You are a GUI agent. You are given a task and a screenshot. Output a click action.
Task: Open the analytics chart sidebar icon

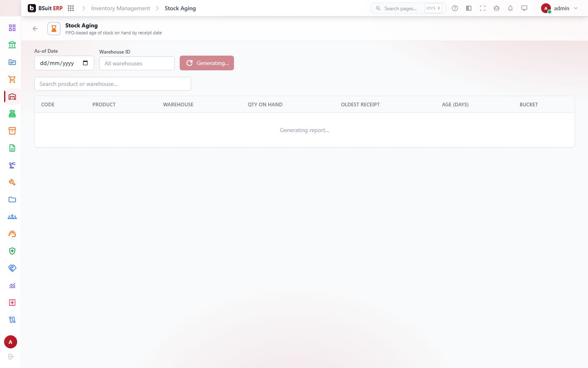coord(12,285)
